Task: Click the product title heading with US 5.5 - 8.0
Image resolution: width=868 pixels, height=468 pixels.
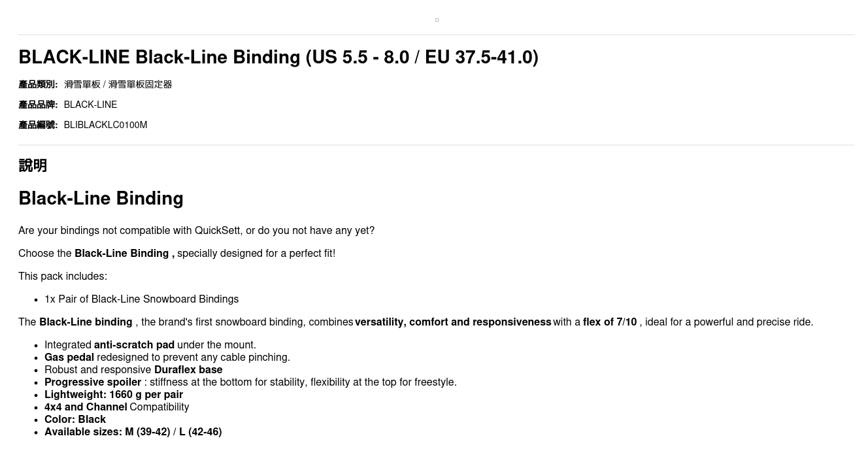Action: 278,58
